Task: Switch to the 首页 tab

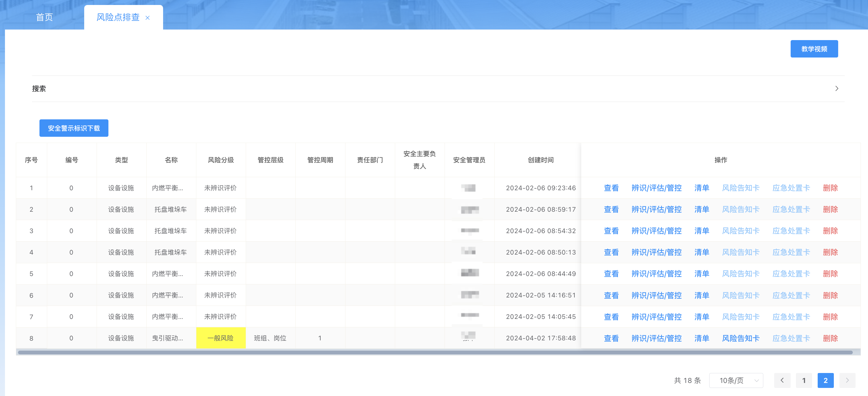Action: 44,17
